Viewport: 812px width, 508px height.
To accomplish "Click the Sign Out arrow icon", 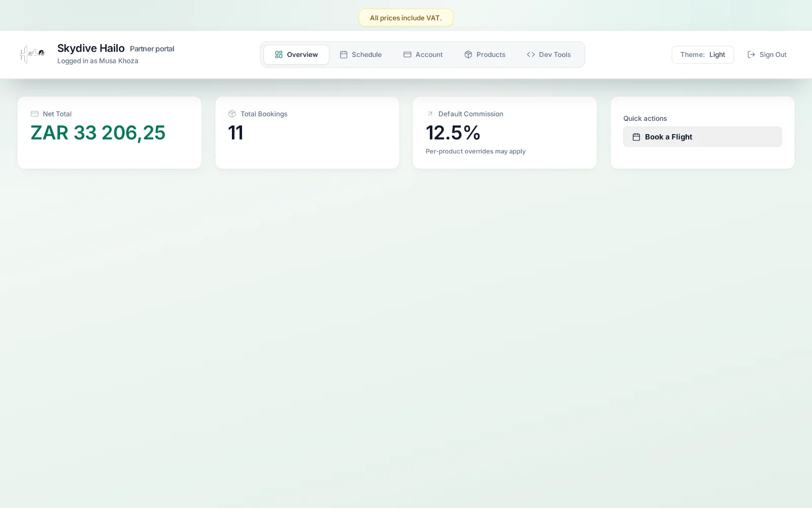I will [x=751, y=54].
